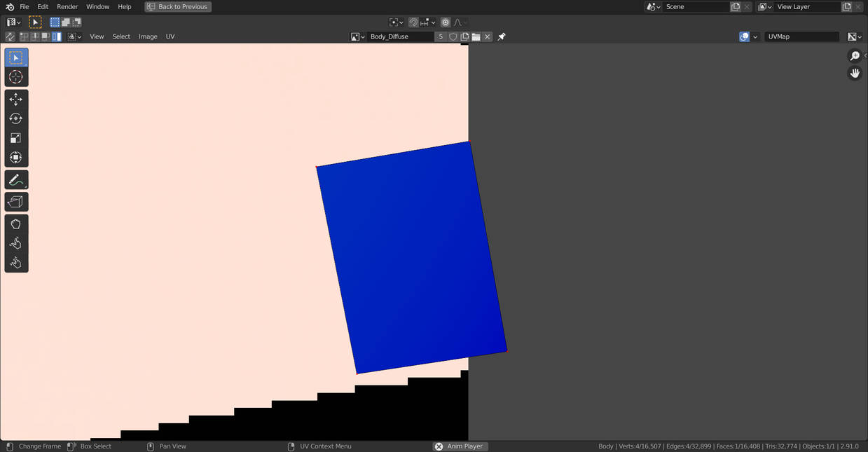Open display channels dropdown
868x452 pixels.
[855, 36]
